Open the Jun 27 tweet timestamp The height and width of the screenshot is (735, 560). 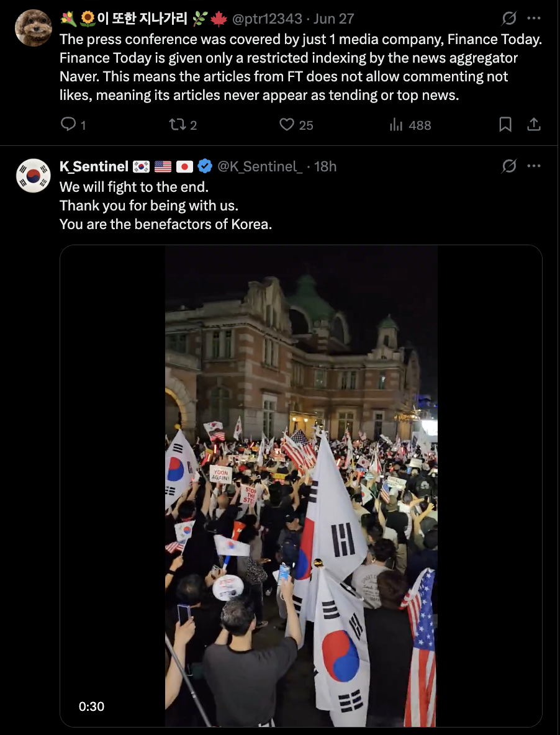333,19
